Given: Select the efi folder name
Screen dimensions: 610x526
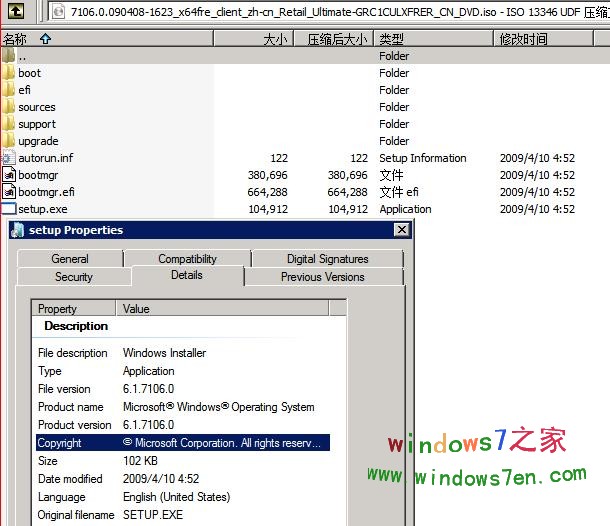Looking at the screenshot, I should coord(24,90).
